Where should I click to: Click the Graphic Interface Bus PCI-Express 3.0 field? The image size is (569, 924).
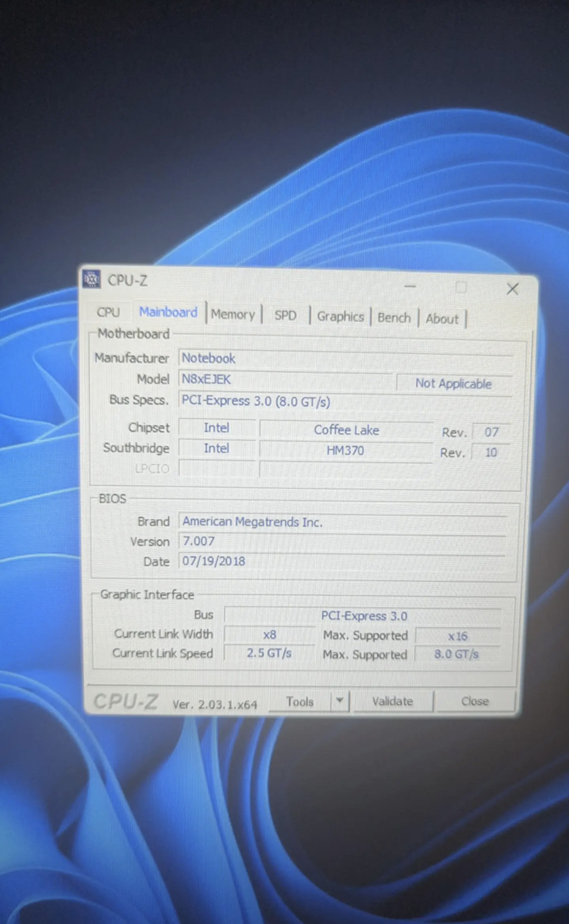364,616
